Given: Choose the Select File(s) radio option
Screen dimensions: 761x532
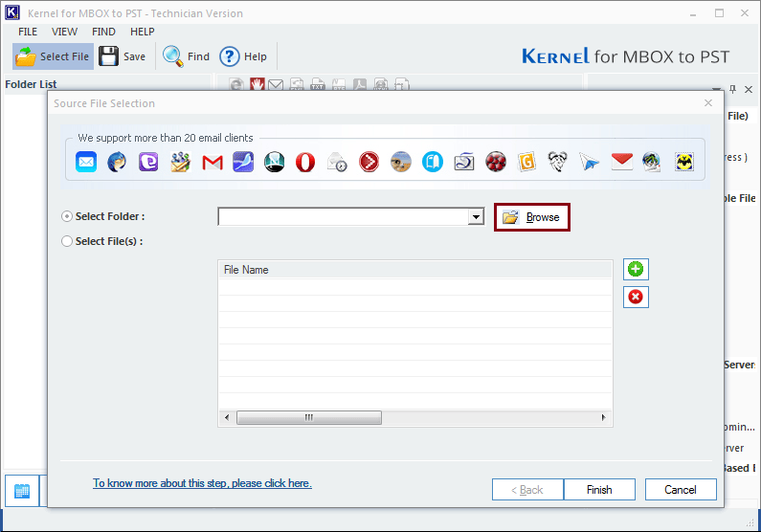Looking at the screenshot, I should click(67, 241).
